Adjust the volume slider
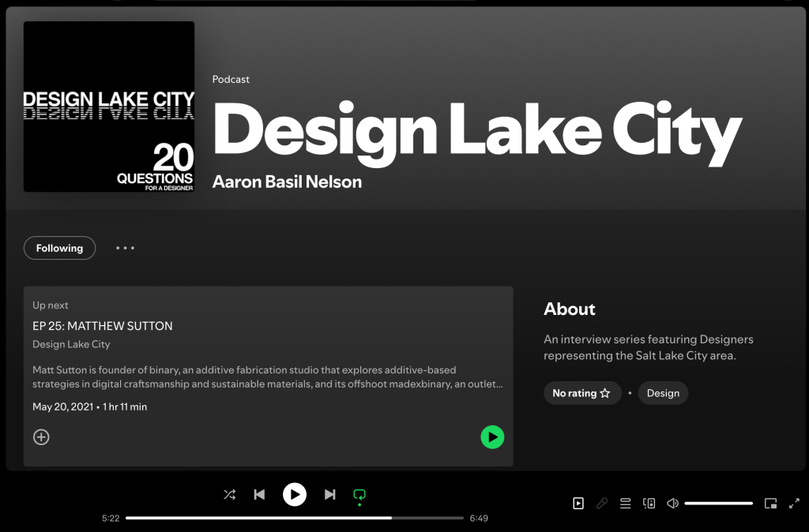The width and height of the screenshot is (809, 532). tap(718, 504)
